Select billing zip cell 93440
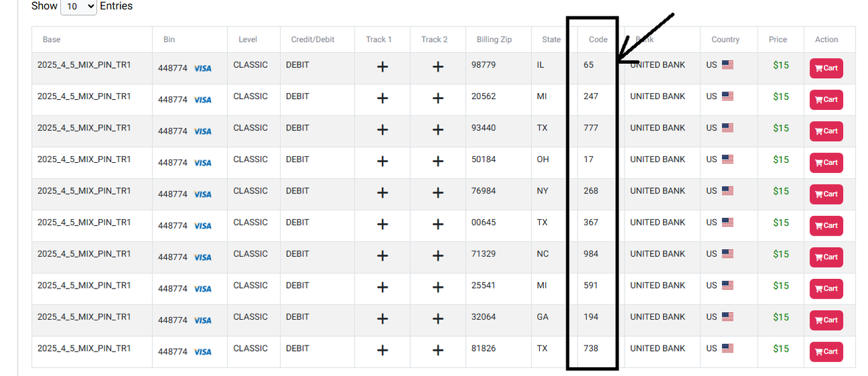 484,128
